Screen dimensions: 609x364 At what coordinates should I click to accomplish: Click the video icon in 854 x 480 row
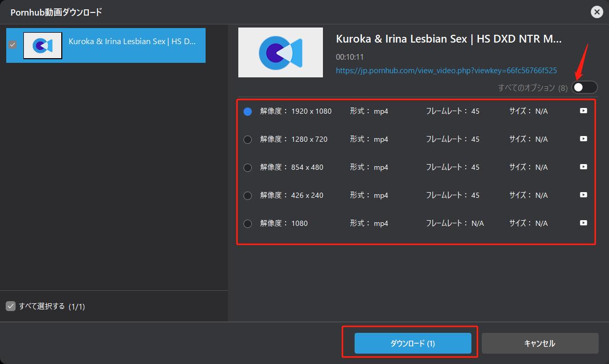click(x=584, y=167)
